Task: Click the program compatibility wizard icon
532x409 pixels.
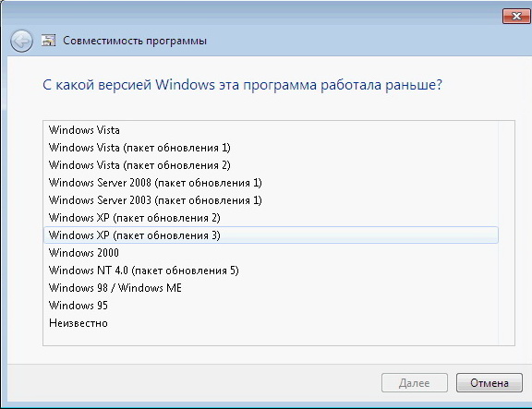Action: (48, 41)
